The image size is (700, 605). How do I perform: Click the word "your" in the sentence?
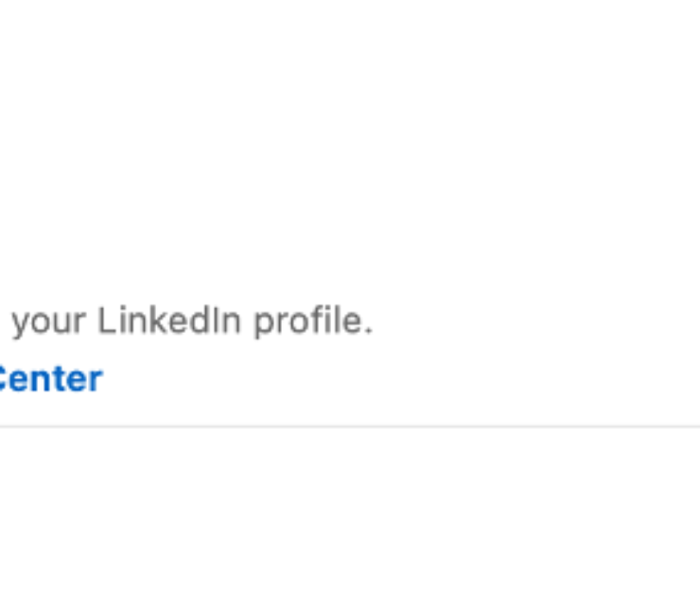click(49, 323)
